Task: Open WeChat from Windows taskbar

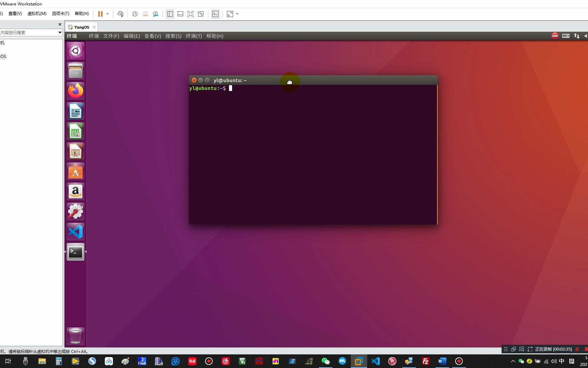Action: tap(326, 361)
